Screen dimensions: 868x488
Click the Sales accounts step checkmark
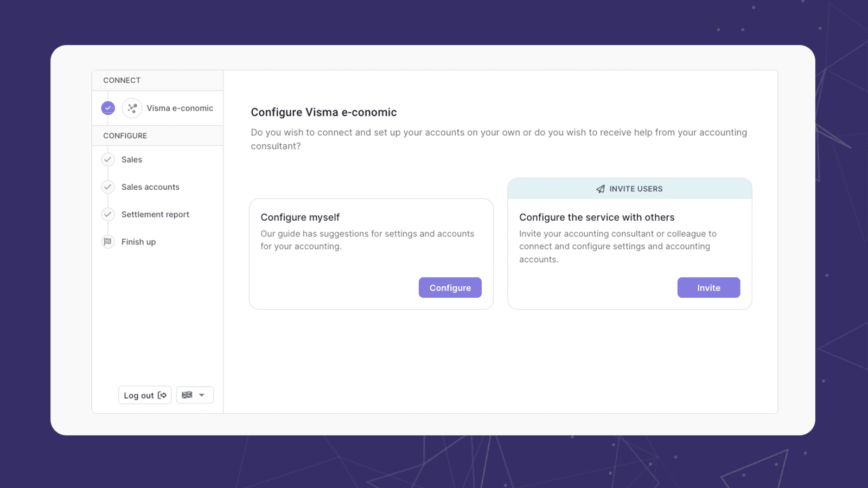pos(108,187)
